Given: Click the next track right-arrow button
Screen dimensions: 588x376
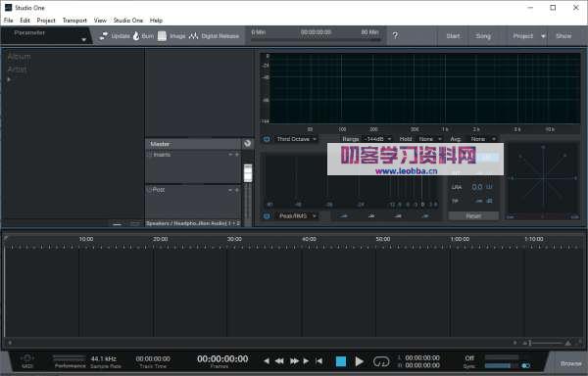Looking at the screenshot, I should point(306,361).
